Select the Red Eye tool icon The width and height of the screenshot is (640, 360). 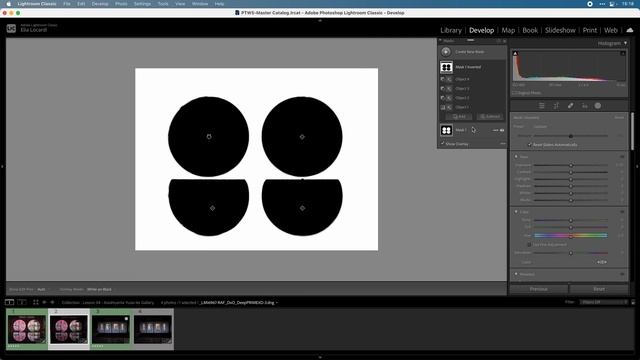(x=584, y=106)
